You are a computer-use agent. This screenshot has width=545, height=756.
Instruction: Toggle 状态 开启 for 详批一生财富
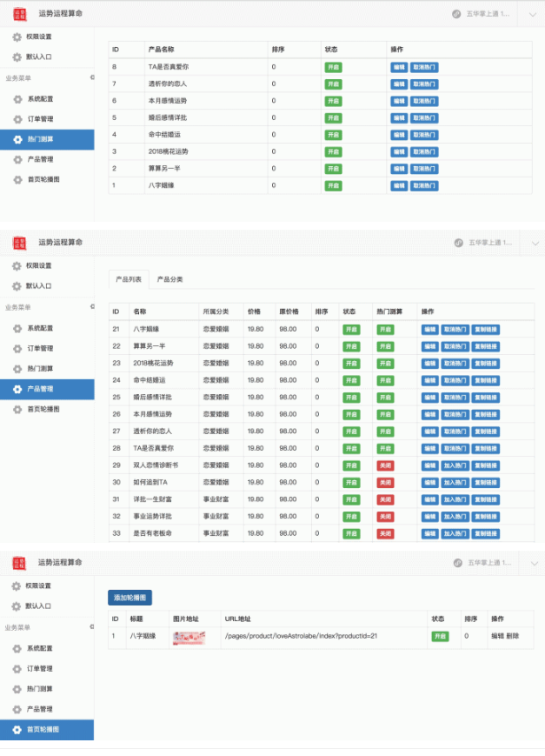(x=351, y=500)
